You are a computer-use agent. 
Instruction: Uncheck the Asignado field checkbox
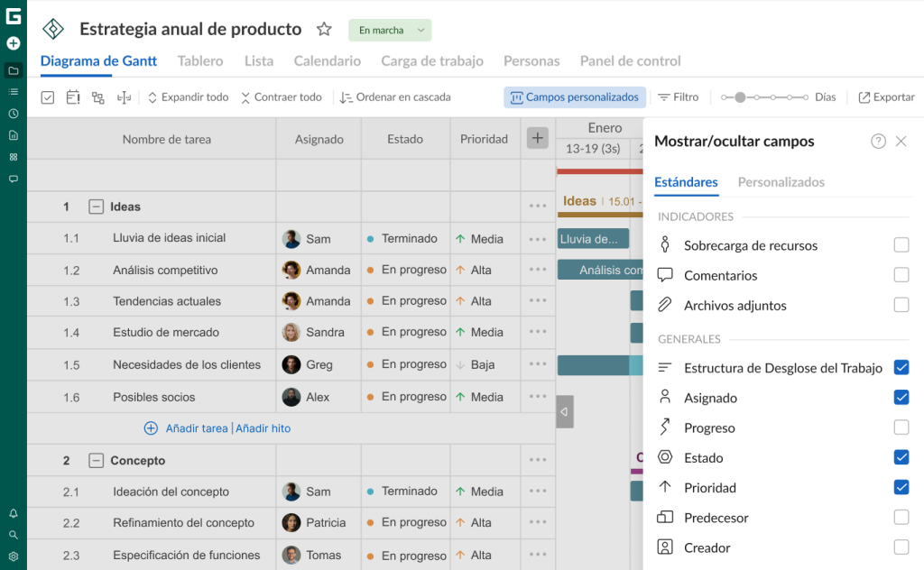901,398
